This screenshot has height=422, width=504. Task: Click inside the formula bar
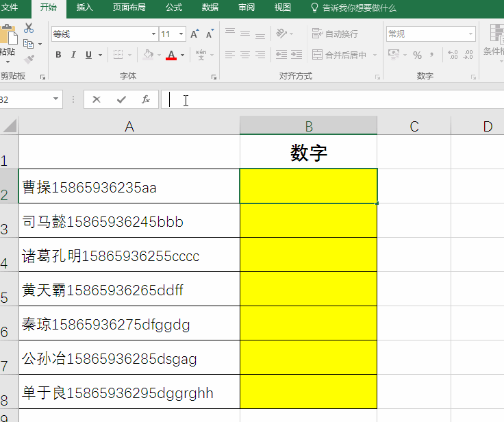(332, 100)
